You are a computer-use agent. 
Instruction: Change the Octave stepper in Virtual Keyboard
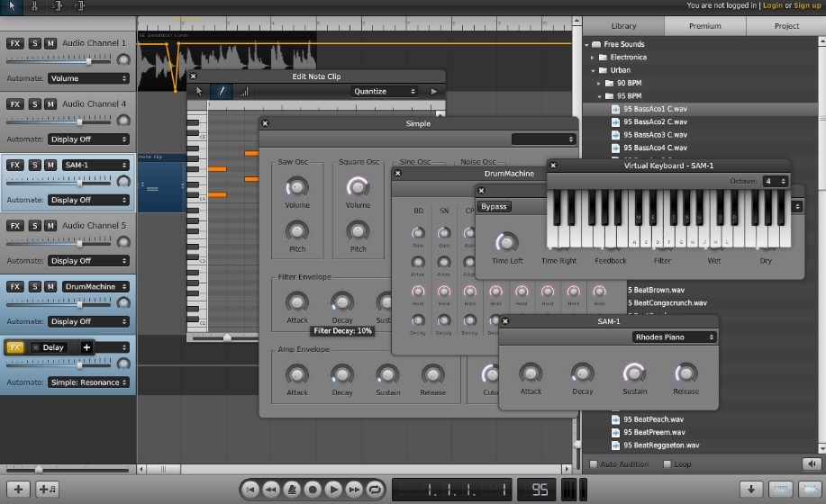coord(776,181)
